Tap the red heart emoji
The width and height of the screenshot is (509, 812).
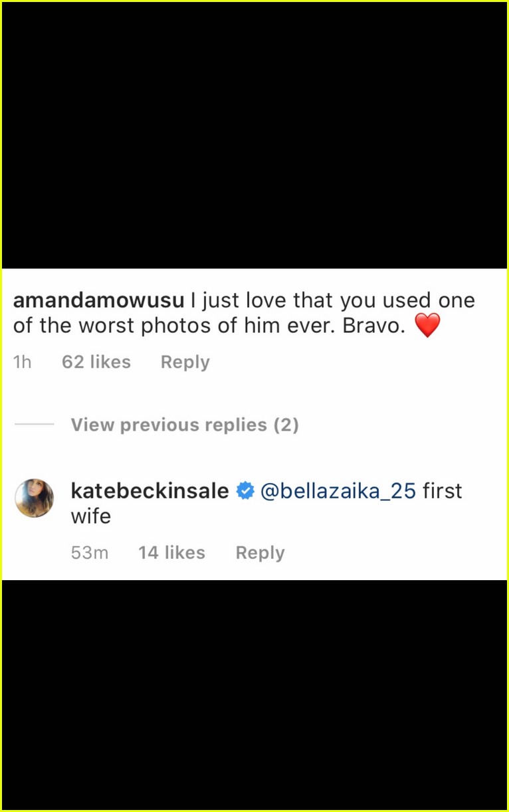[427, 326]
